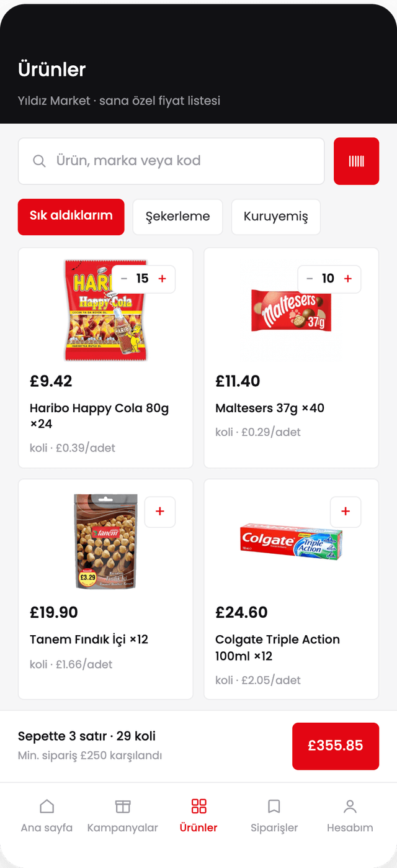Open Haribo Happy Cola product image
This screenshot has width=397, height=868.
tap(105, 310)
